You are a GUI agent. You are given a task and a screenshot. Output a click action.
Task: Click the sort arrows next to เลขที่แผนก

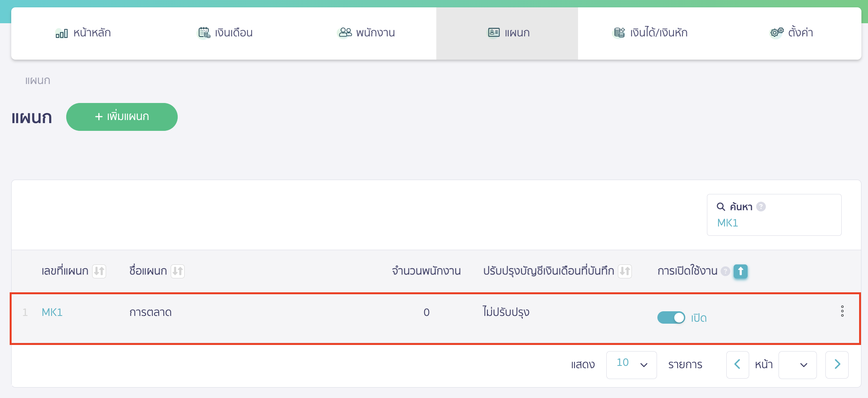point(99,271)
